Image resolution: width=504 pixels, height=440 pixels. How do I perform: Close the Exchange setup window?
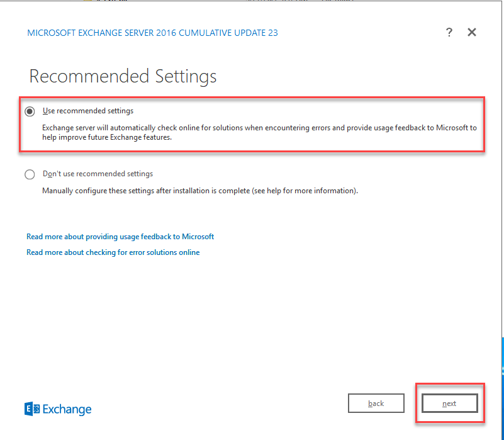472,33
